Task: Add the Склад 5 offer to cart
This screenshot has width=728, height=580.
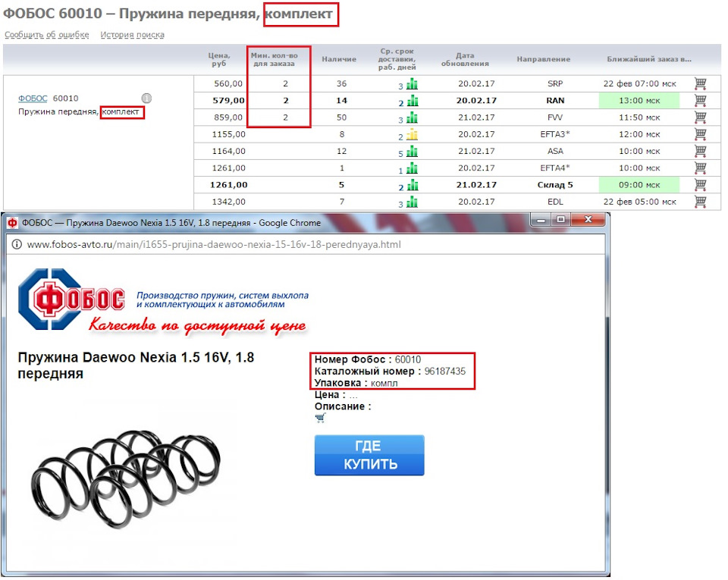Action: 700,185
